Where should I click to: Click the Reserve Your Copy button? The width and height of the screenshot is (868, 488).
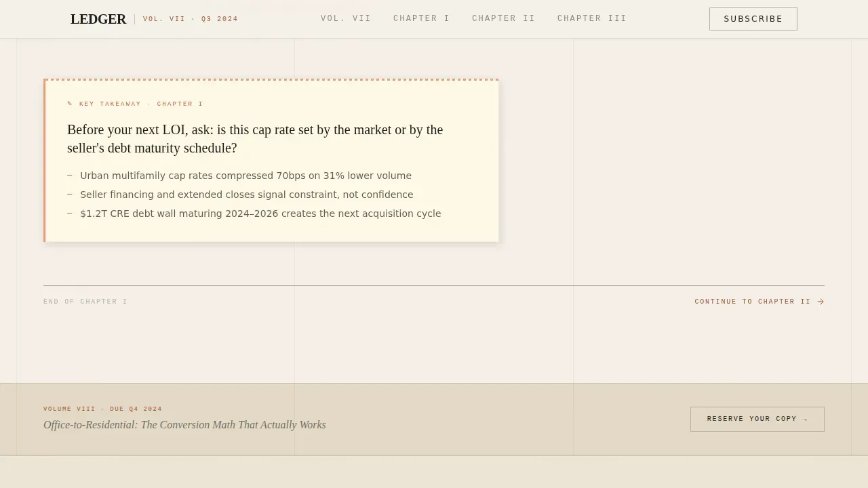coord(757,419)
